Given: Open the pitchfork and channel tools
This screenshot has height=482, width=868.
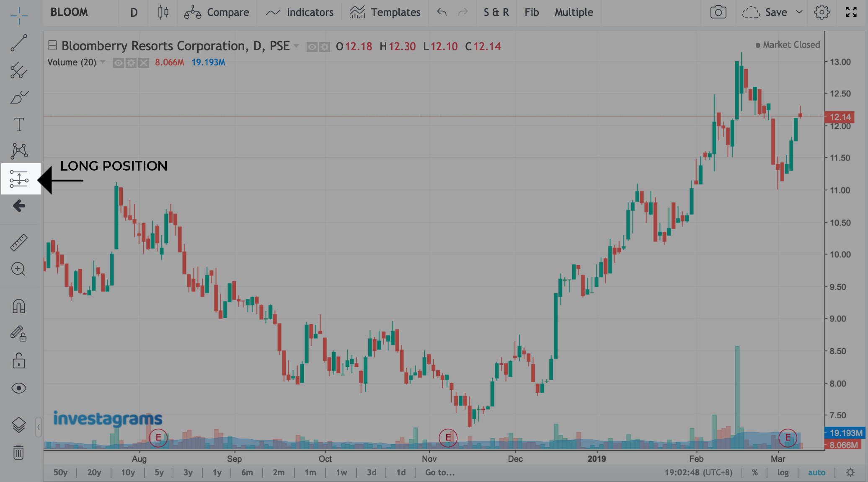Looking at the screenshot, I should (19, 70).
